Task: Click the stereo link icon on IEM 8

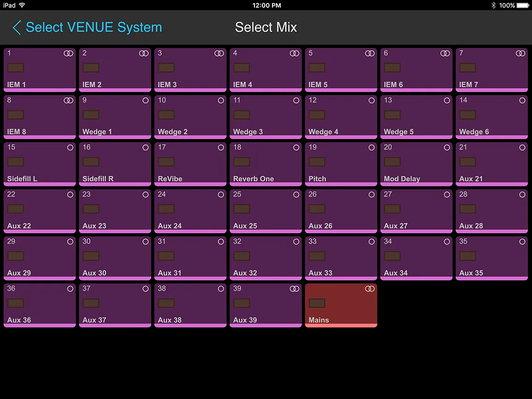Action: [x=68, y=101]
